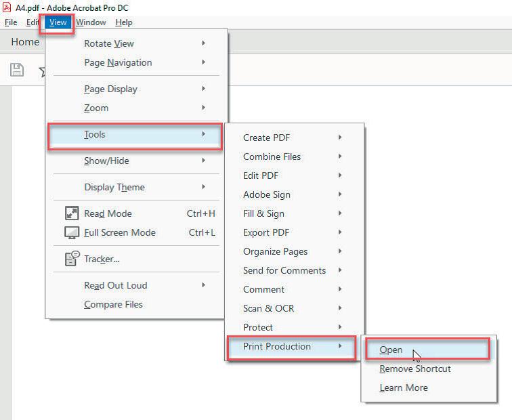The width and height of the screenshot is (512, 420).
Task: Click the arrow beside Protect
Action: [340, 327]
